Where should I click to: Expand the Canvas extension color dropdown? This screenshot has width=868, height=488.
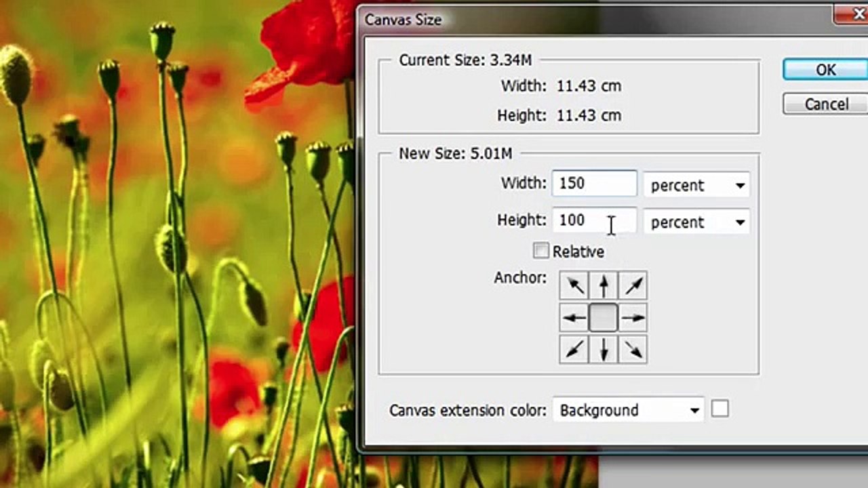click(x=629, y=410)
